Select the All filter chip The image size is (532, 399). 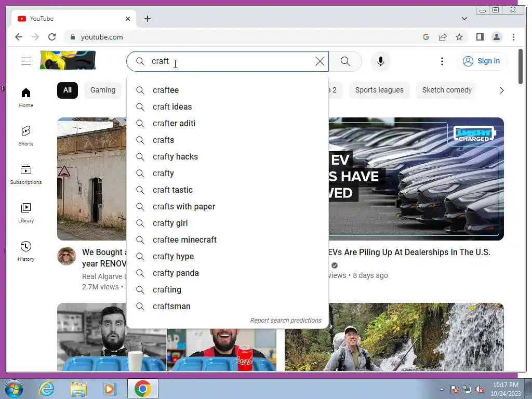click(x=67, y=90)
